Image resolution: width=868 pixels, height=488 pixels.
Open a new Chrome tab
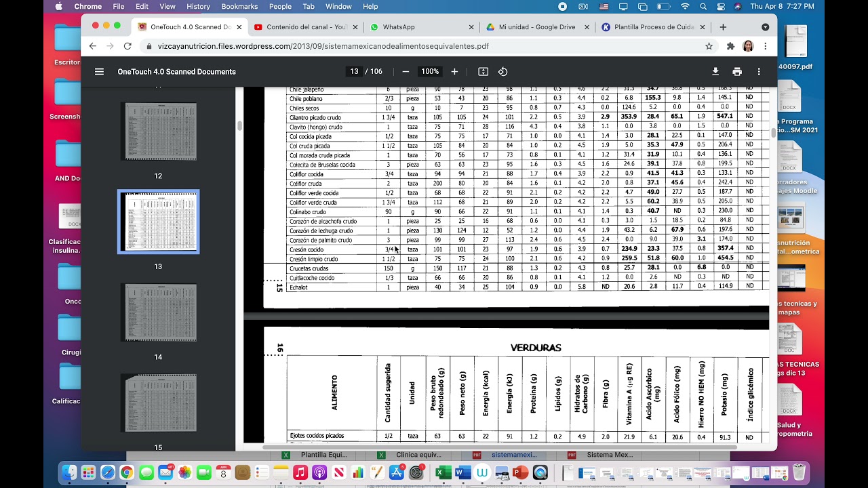click(723, 27)
